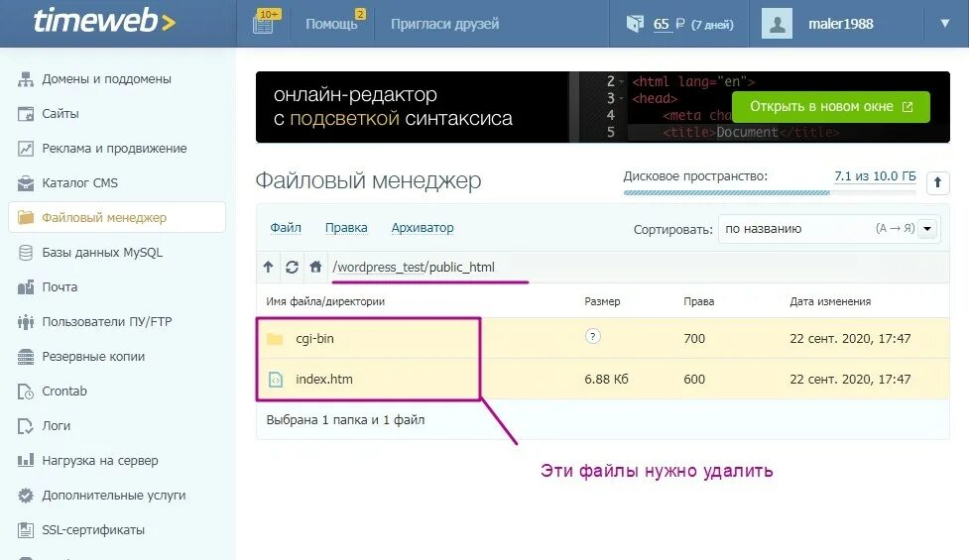The image size is (969, 560).
Task: Click Дата изменения column header
Action: tap(830, 301)
